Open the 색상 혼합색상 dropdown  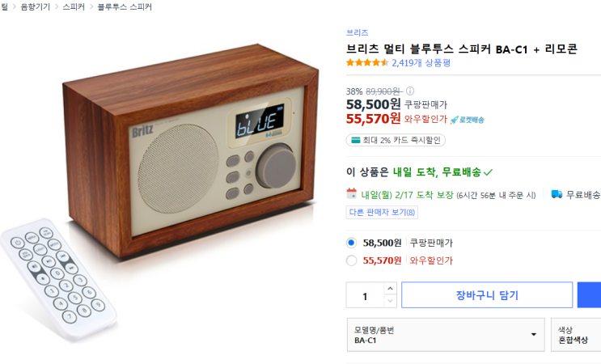pyautogui.click(x=576, y=335)
